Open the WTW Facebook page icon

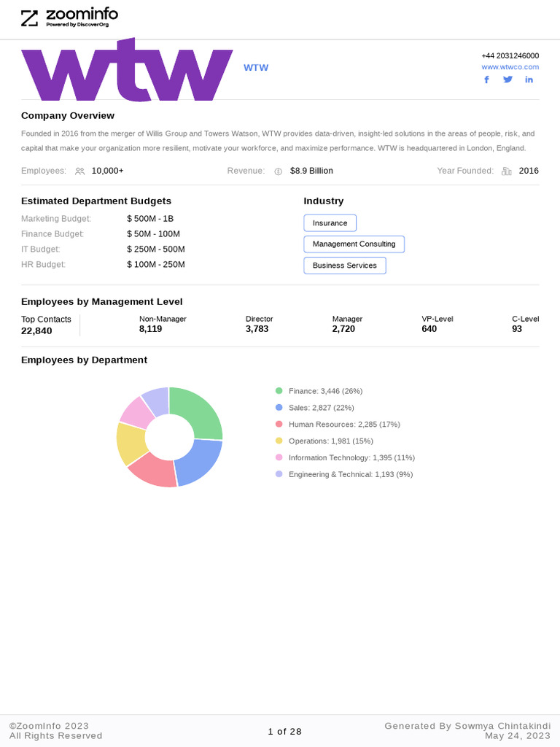(486, 80)
